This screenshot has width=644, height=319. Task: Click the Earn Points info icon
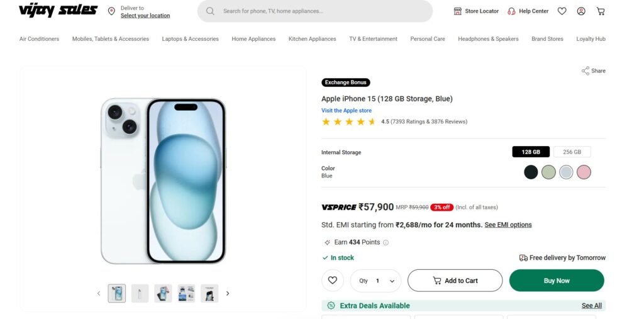386,242
